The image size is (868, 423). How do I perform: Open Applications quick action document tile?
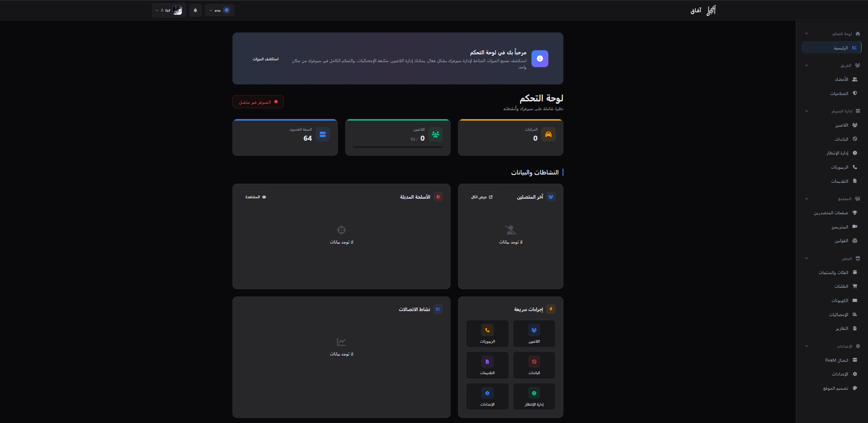(x=487, y=365)
